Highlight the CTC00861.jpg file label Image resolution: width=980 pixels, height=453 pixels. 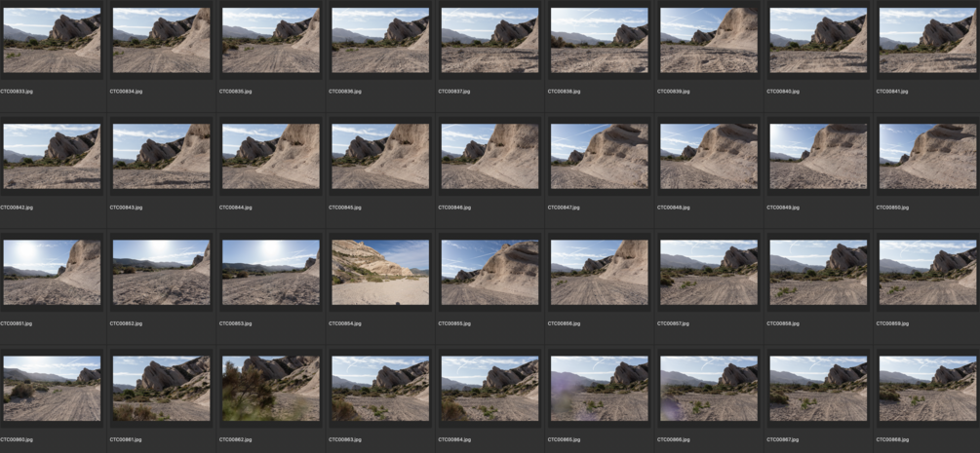click(126, 440)
